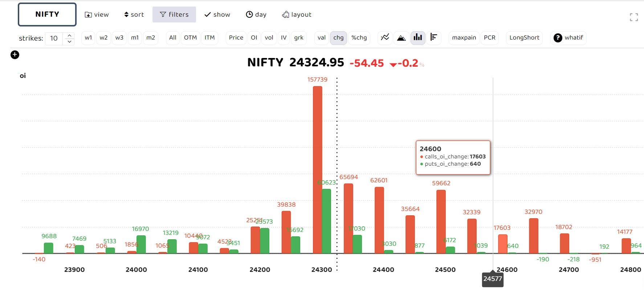Open the layout menu
The image size is (644, 290).
pos(297,14)
